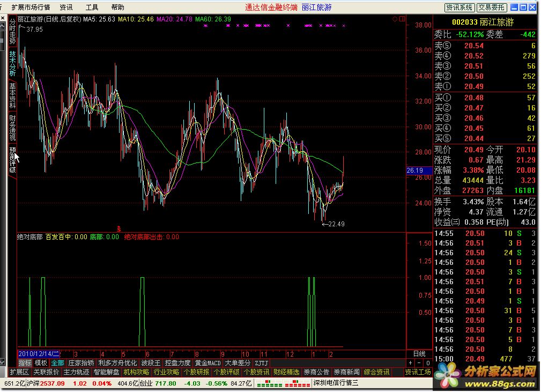
Task: Select the 财务透视 sidebar tab
Action: [12, 128]
